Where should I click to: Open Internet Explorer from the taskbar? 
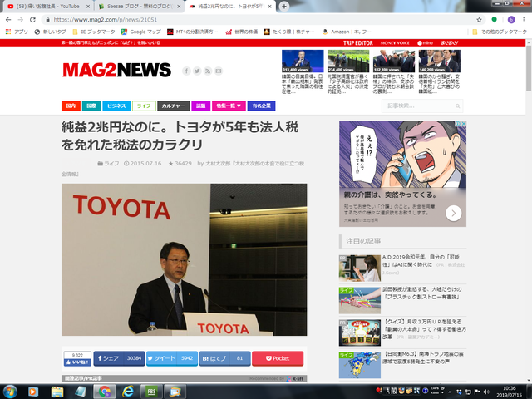tap(127, 392)
